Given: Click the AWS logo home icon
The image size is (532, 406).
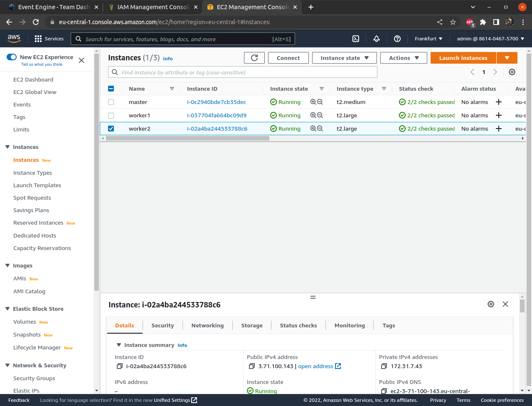Looking at the screenshot, I should coord(14,38).
